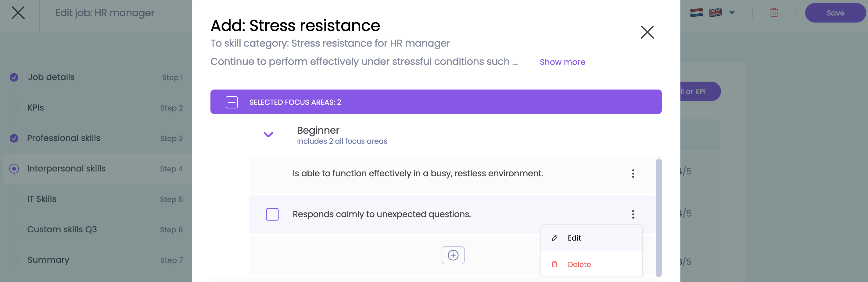Collapse the Beginner level chevron
868x282 pixels.
tap(268, 135)
